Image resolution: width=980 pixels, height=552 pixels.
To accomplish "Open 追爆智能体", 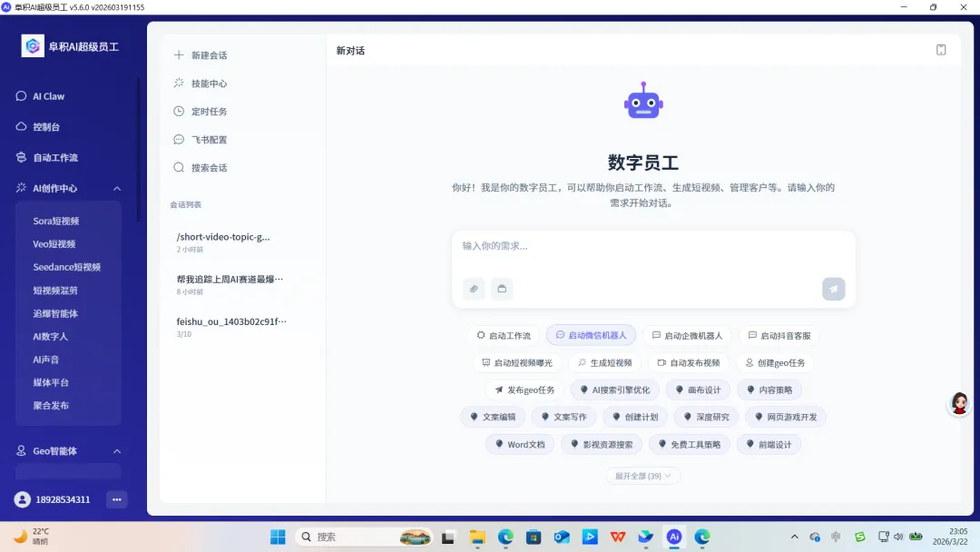I will click(x=55, y=313).
